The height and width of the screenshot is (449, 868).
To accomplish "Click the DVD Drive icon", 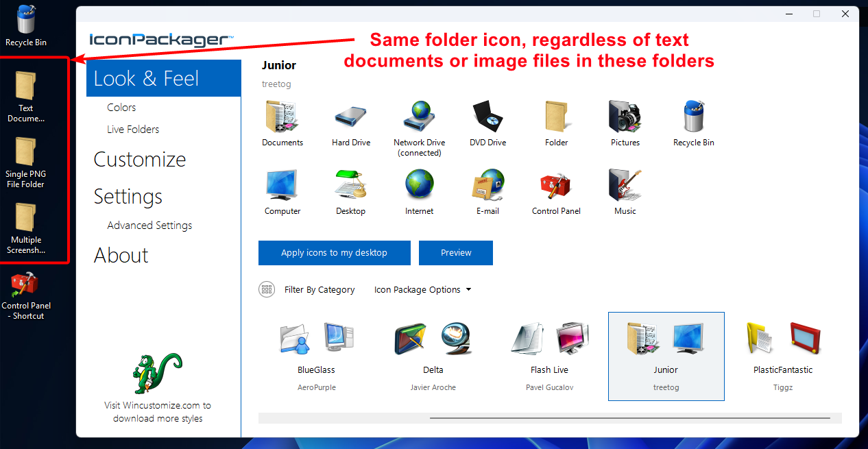I will 487,118.
